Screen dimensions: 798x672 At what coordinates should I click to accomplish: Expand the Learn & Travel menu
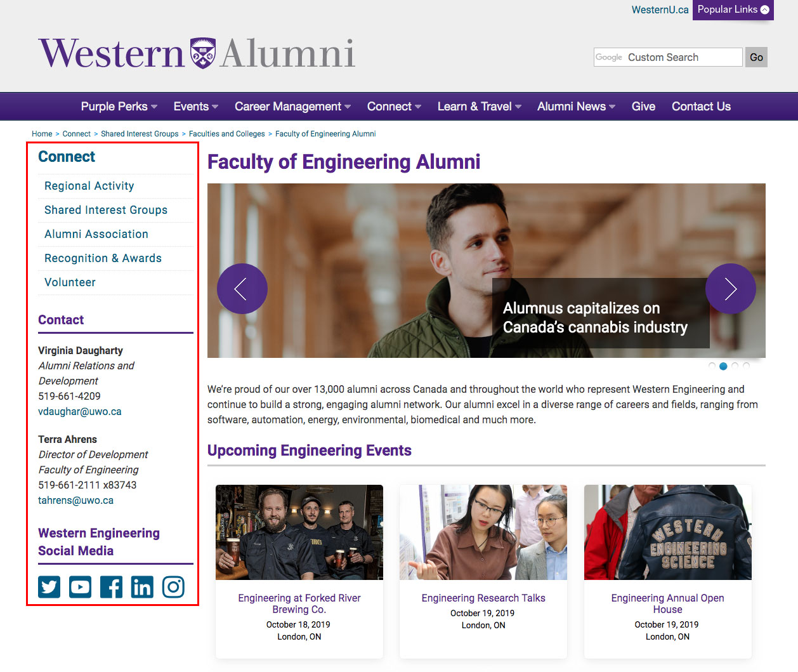click(x=479, y=107)
